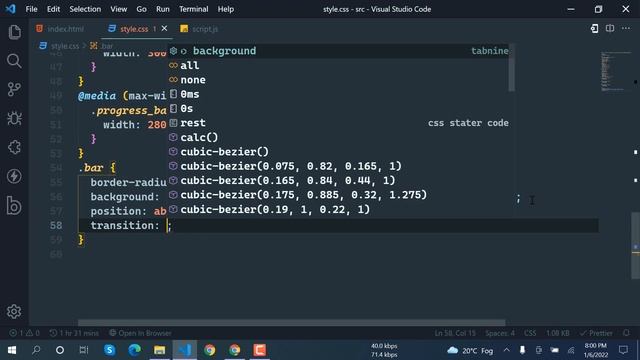This screenshot has height=360, width=640.
Task: Choose the empty cubic-bezier() suggestion
Action: pyautogui.click(x=339, y=151)
